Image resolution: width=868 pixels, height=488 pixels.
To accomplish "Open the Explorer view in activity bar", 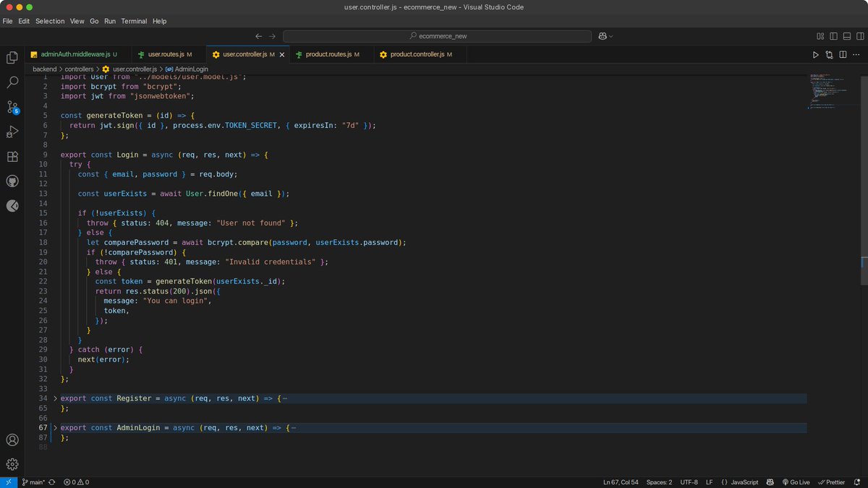I will coord(12,58).
